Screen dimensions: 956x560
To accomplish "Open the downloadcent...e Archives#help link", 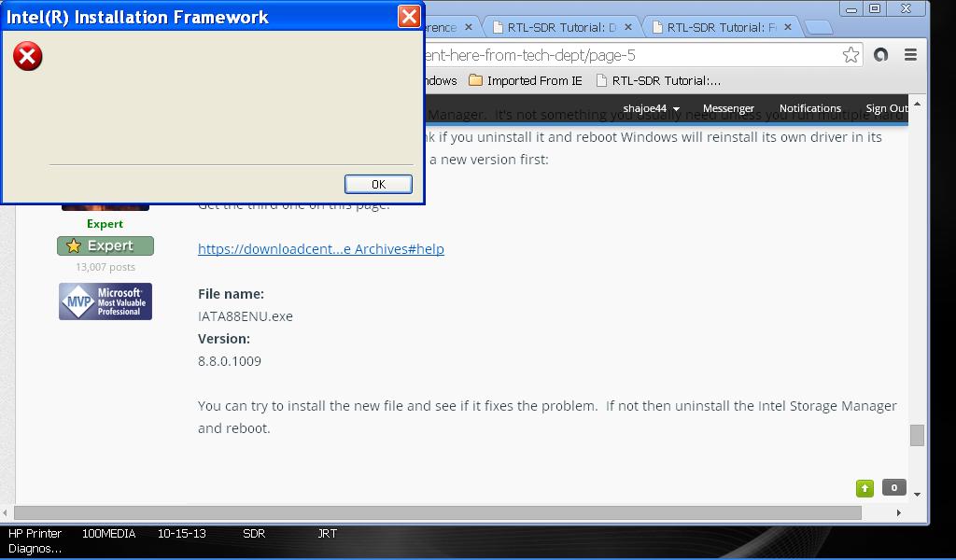I will click(321, 248).
